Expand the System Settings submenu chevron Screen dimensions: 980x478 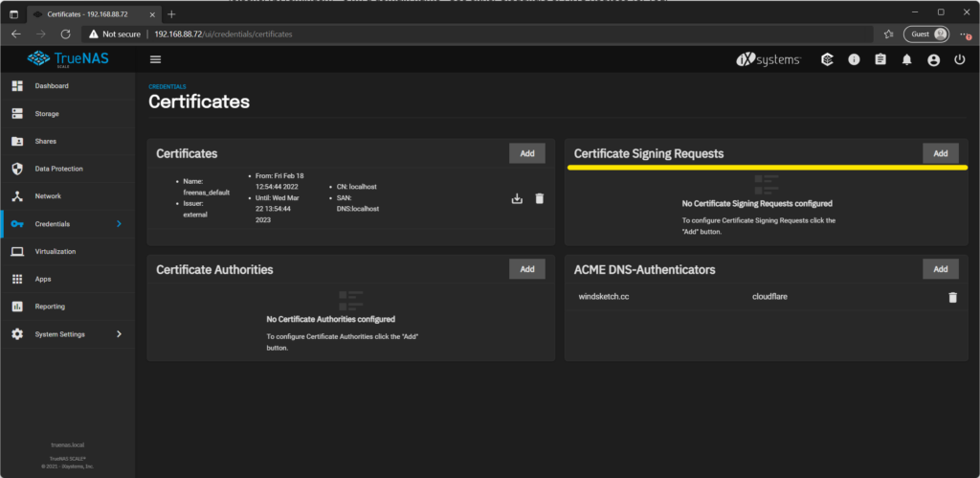click(x=119, y=334)
